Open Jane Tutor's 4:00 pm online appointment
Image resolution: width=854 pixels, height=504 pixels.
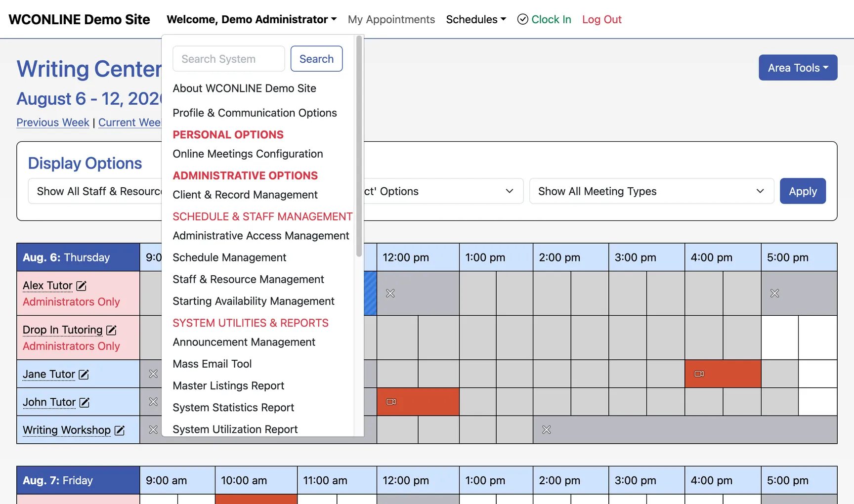(x=723, y=374)
